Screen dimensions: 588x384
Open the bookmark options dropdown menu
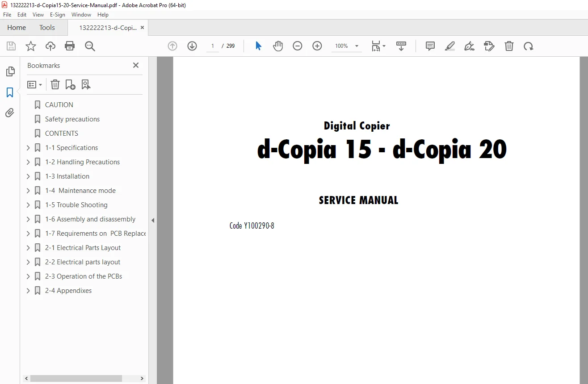point(35,84)
